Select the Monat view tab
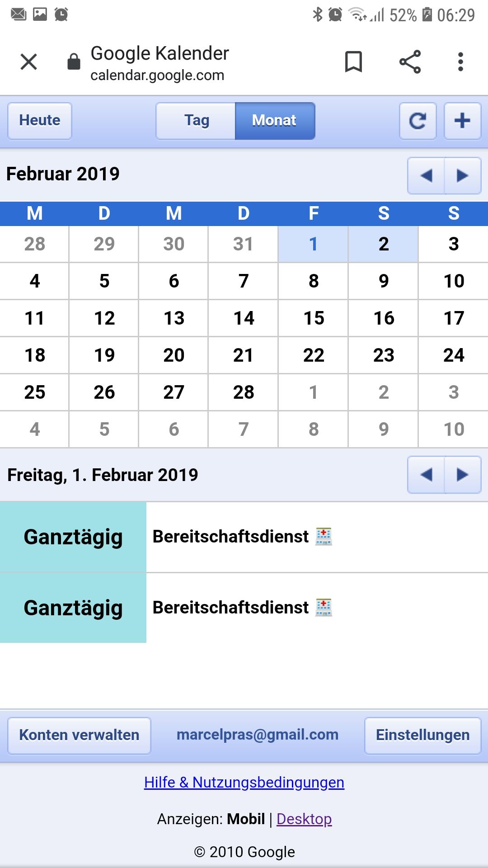Viewport: 488px width, 868px height. coord(274,121)
